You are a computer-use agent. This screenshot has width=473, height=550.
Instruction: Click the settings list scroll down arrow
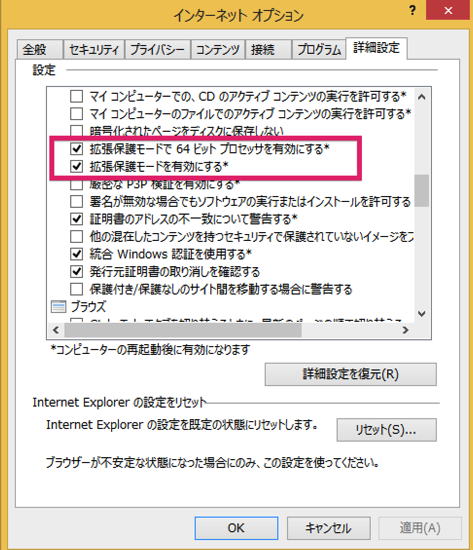click(422, 313)
